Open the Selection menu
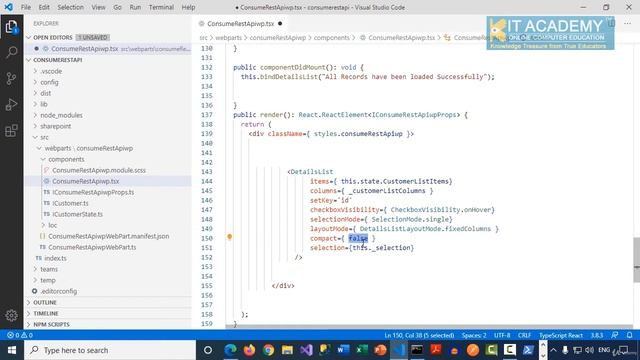The height and width of the screenshot is (360, 640). pyautogui.click(x=70, y=7)
